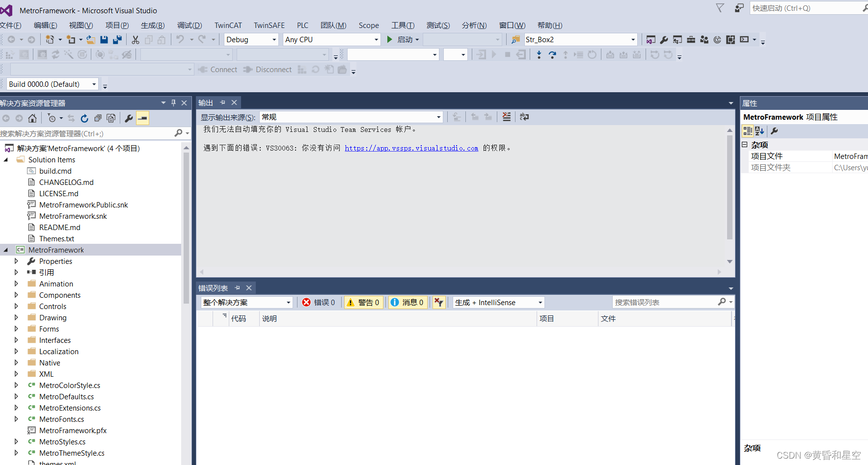Open the 生成 + IntelliSense dropdown
Image resolution: width=868 pixels, height=465 pixels.
coord(499,303)
